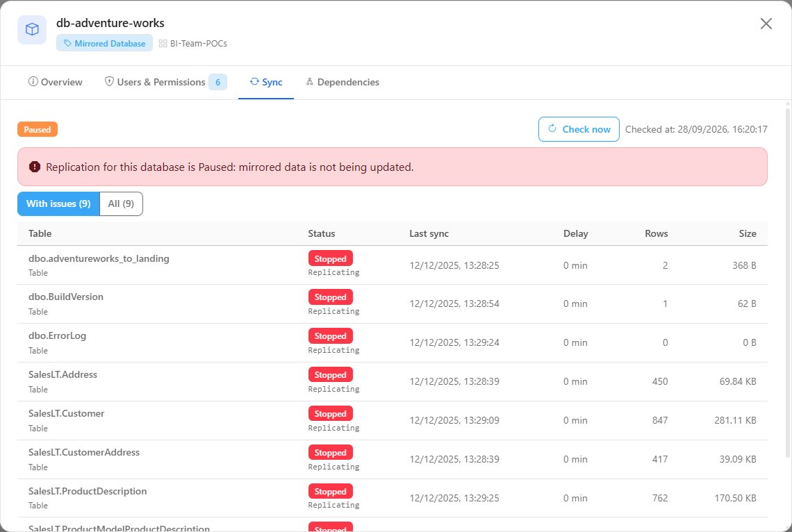Select the SalesLT.CustomerAddress table name

point(84,452)
